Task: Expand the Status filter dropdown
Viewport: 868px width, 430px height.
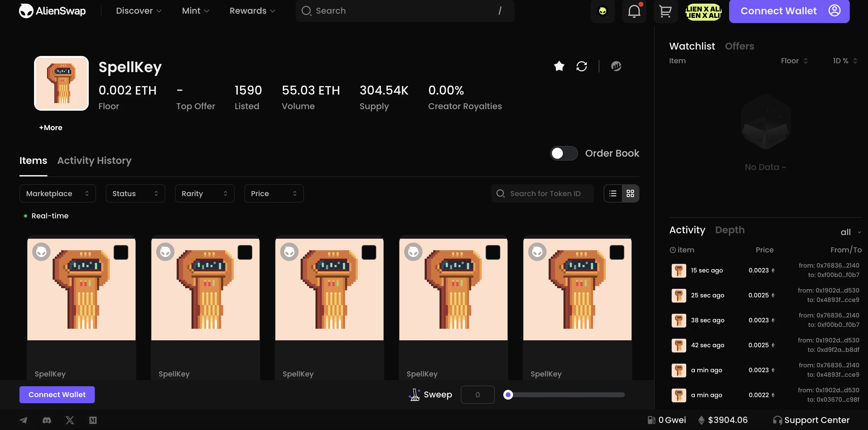Action: pos(135,193)
